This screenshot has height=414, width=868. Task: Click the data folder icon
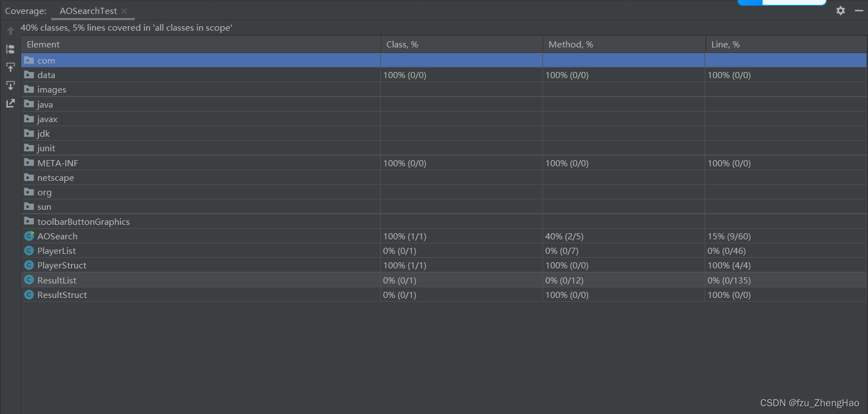pos(29,74)
